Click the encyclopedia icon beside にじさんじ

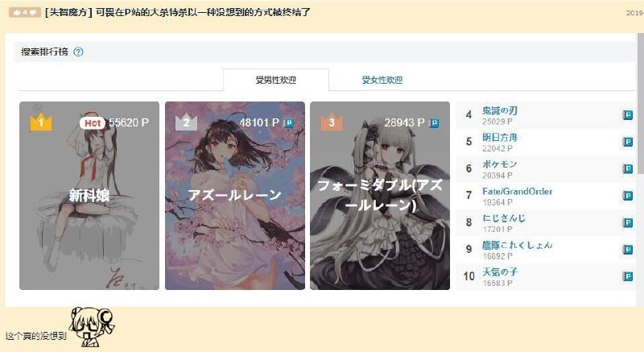(627, 222)
